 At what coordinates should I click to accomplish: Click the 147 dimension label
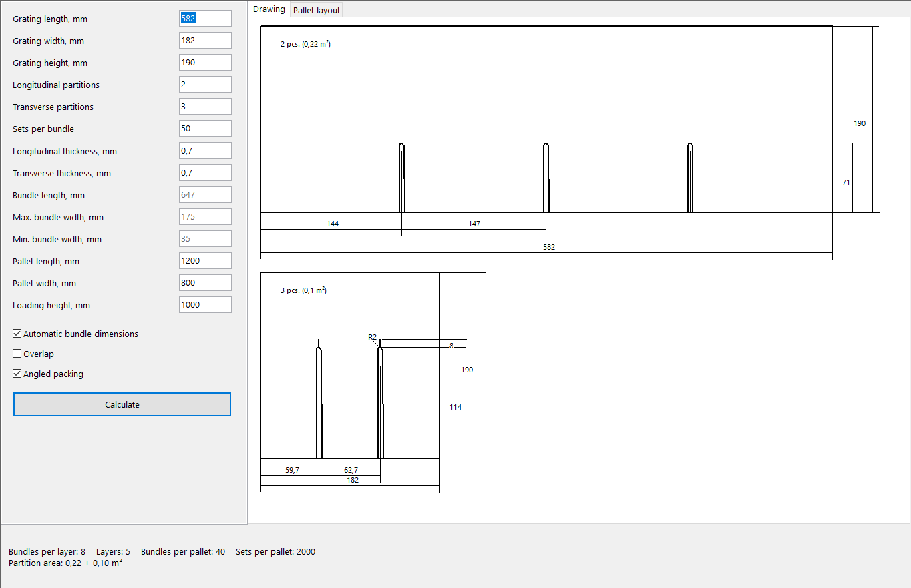[474, 224]
